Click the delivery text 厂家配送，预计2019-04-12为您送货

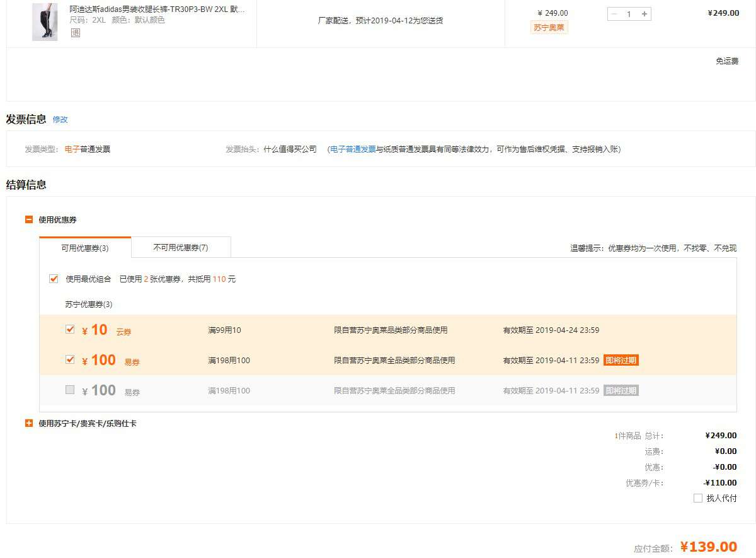[381, 20]
